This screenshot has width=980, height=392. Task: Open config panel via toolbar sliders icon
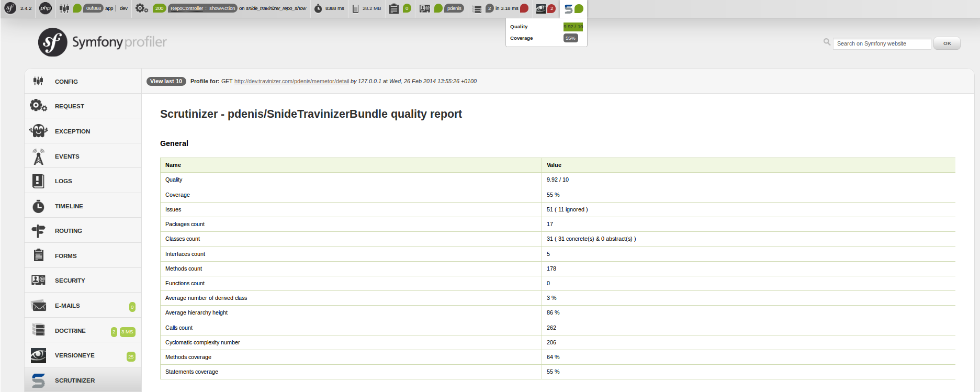pyautogui.click(x=64, y=8)
